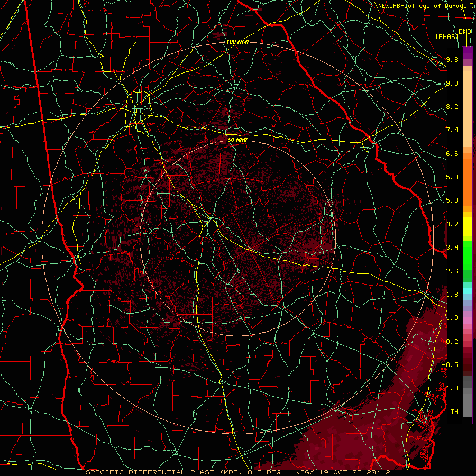Click the [PHAS] legend header
This screenshot has width=476, height=476.
pos(447,36)
